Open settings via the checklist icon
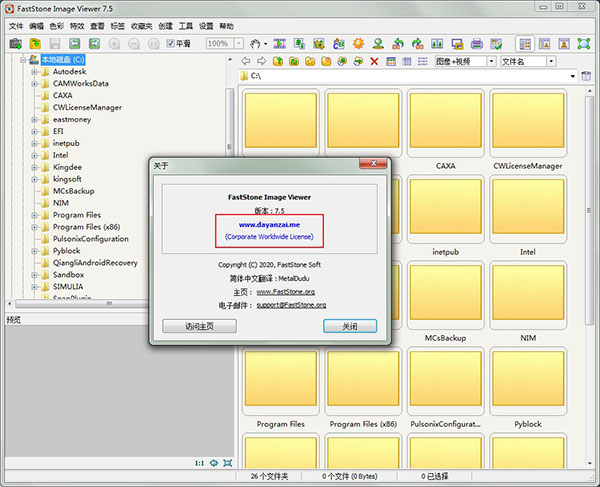 [x=496, y=44]
